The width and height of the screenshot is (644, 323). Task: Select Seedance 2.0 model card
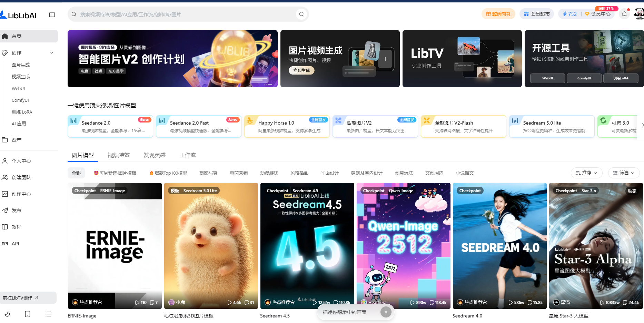coord(110,126)
